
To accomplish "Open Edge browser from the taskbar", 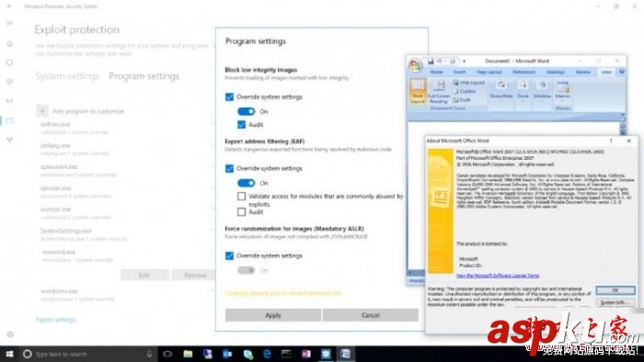I will click(x=267, y=354).
